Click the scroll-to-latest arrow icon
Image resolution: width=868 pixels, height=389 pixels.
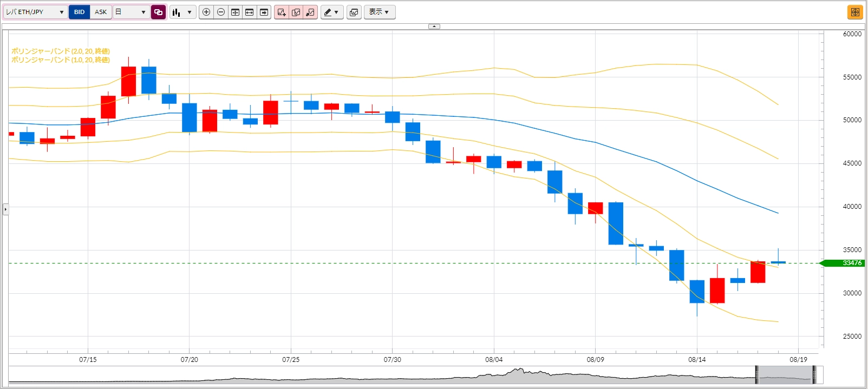pyautogui.click(x=264, y=12)
